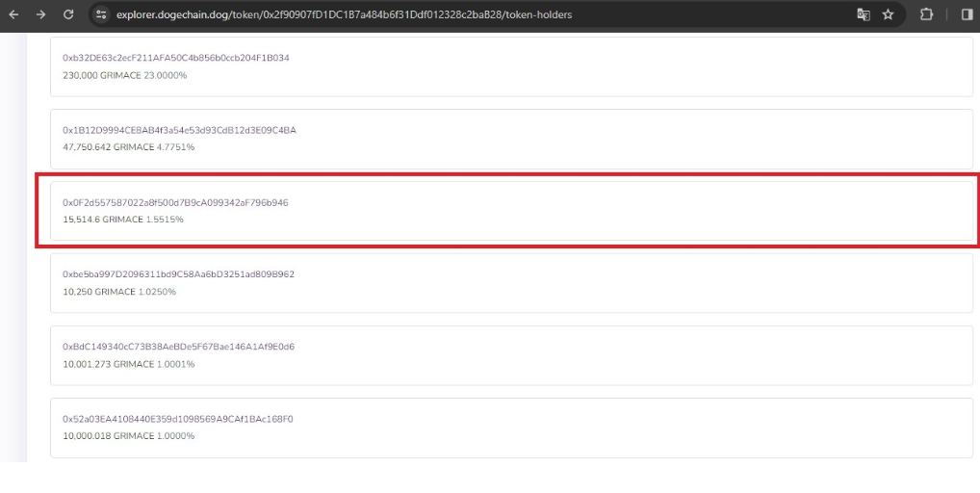980x493 pixels.
Task: Click the 10,250 GRIMACE 1.0250% balance text
Action: (x=119, y=292)
